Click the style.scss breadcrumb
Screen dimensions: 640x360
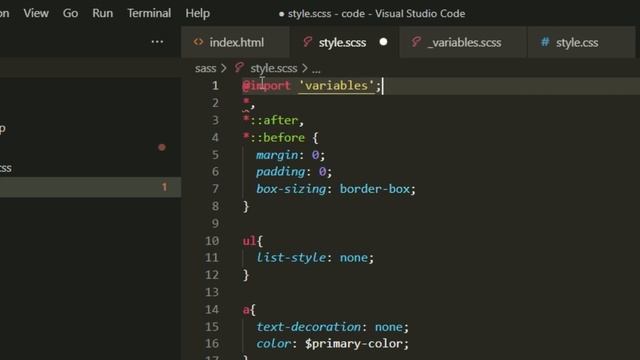click(x=274, y=68)
